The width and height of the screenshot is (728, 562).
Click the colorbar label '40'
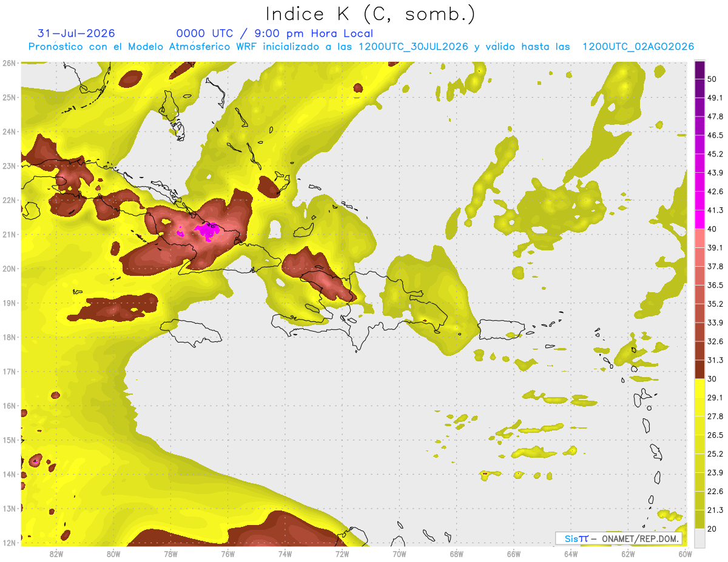(712, 229)
